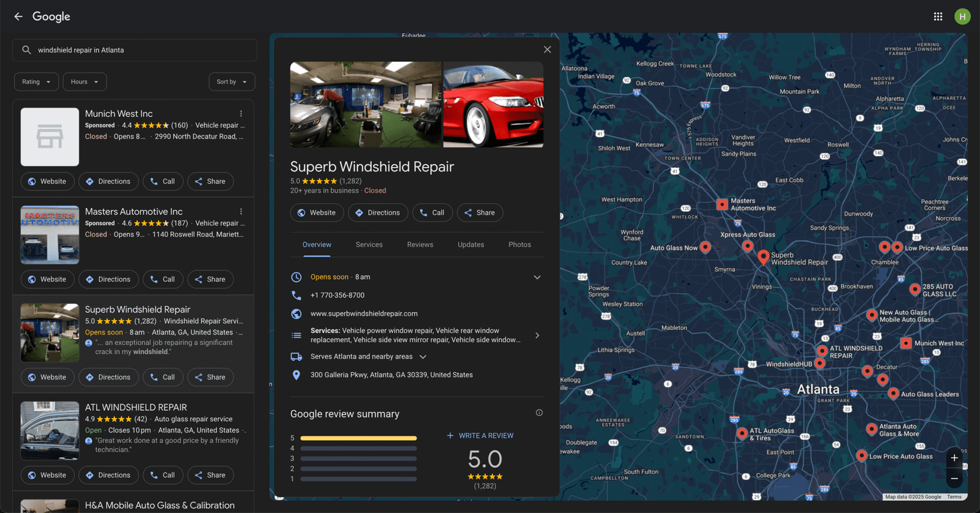Click phone number +1 770-356-8700
The height and width of the screenshot is (513, 980).
point(337,296)
